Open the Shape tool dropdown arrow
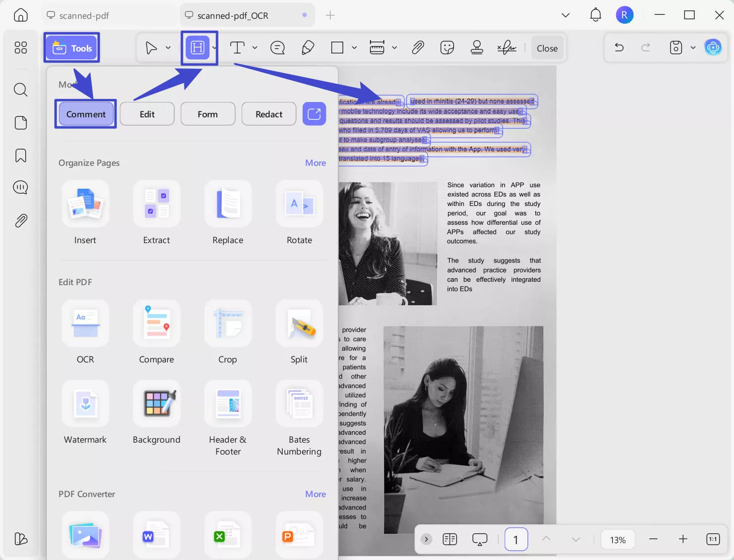The width and height of the screenshot is (734, 560). [x=355, y=48]
